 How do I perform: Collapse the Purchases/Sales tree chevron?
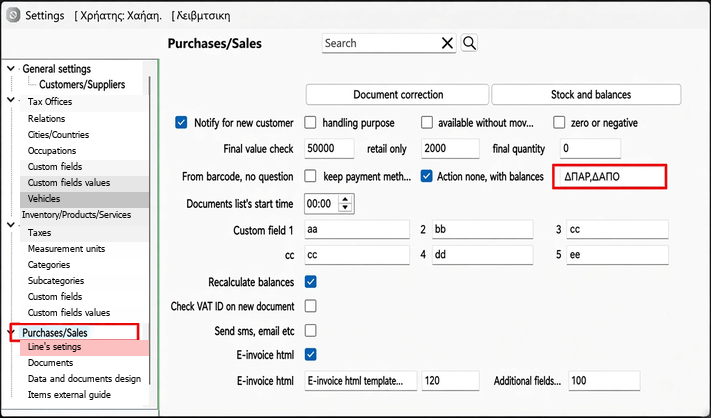point(11,333)
